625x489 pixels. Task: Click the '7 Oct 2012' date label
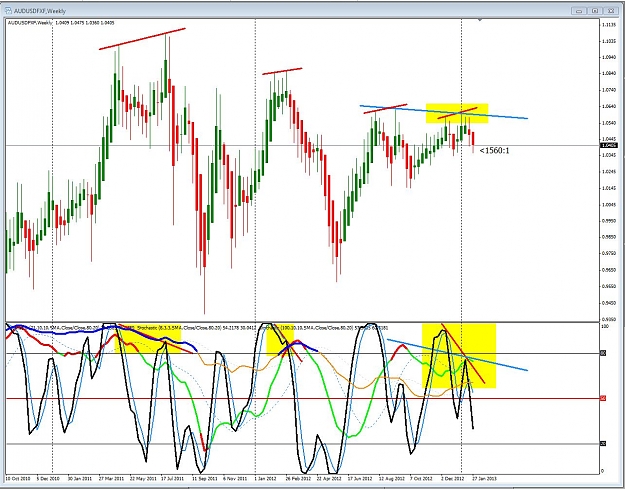click(x=421, y=478)
